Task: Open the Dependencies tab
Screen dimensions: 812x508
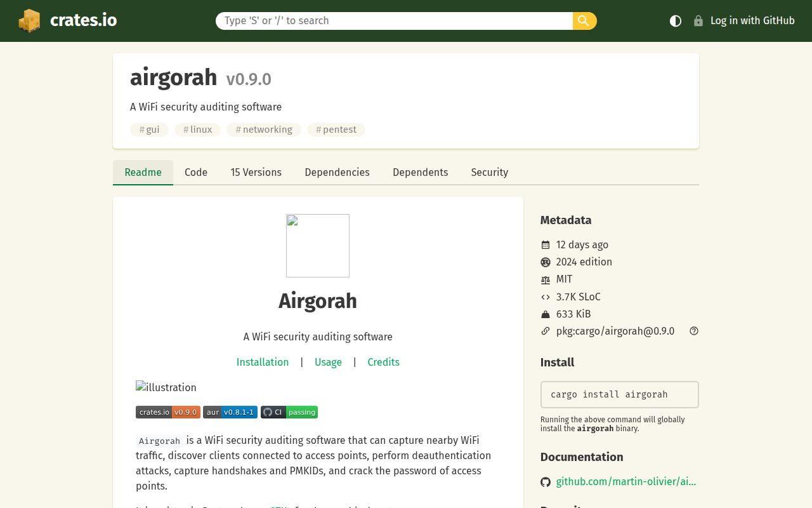Action: [x=337, y=172]
